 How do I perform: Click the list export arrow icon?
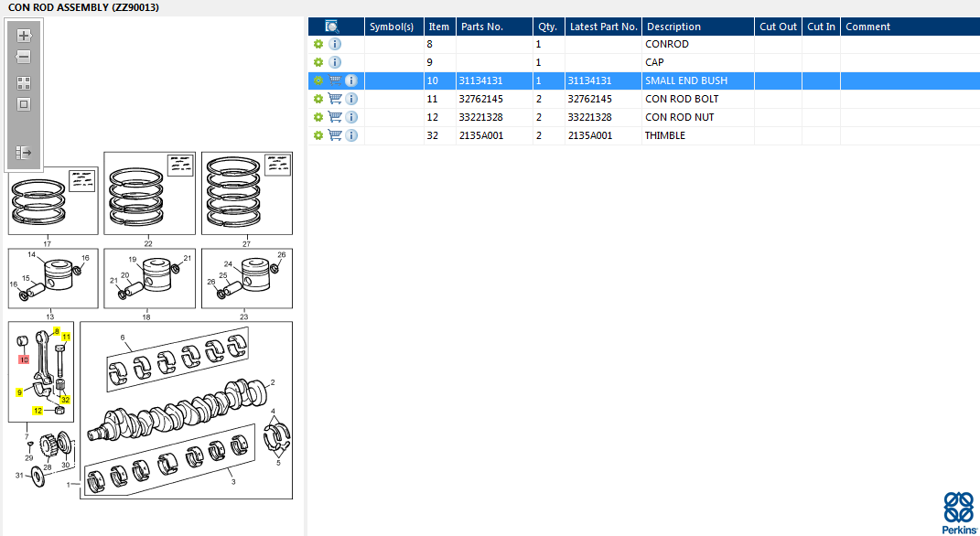[x=24, y=153]
